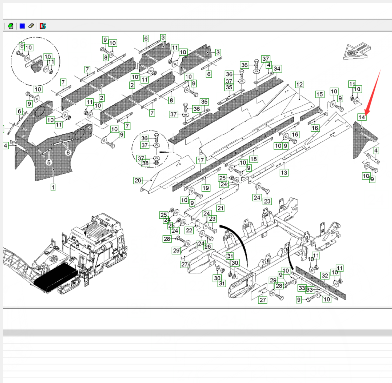Click the orientation thumbnail in top-right corner
392x383 pixels.
(x=358, y=51)
